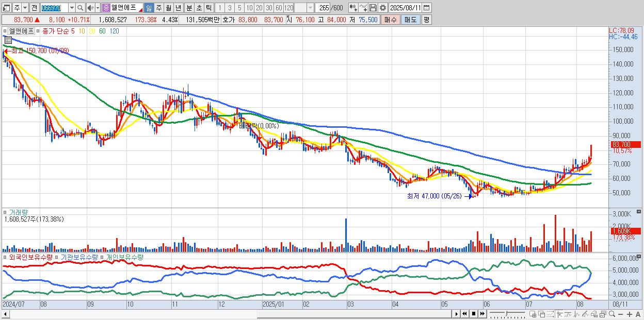Viewport: 644px width, 320px height.
Task: Click the speaker sound icon
Action: click(x=90, y=8)
